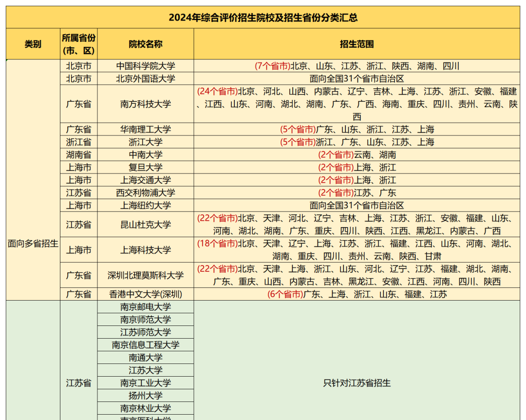The width and height of the screenshot is (526, 420).
Task: Click 北京市 in 中国科学院大学 row
Action: pyautogui.click(x=79, y=66)
